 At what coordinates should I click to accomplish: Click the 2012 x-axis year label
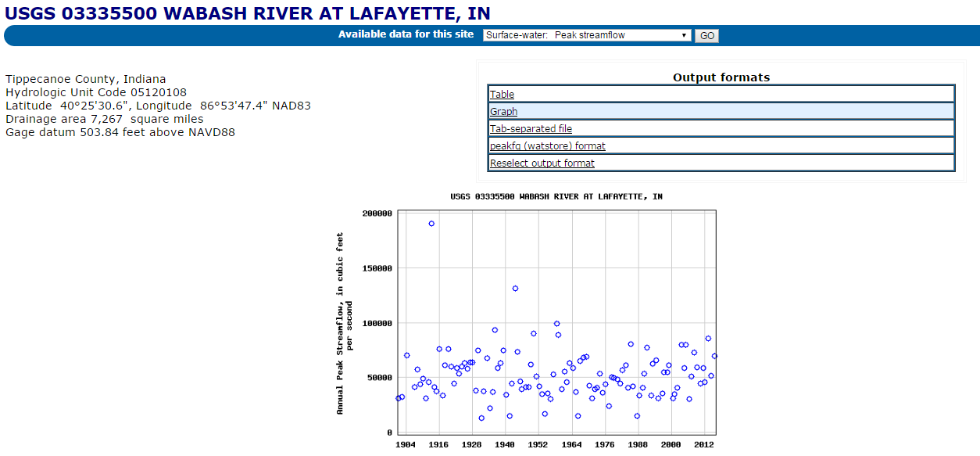pos(704,444)
